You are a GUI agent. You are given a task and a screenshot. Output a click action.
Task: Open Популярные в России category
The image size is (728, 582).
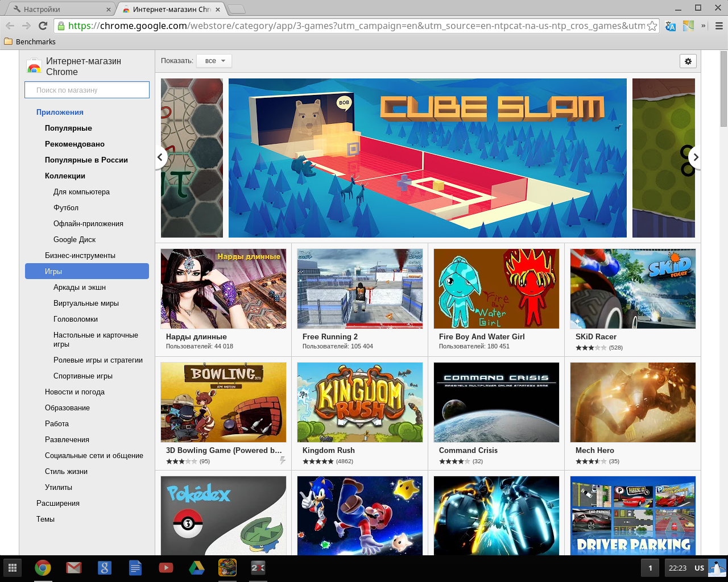coord(86,160)
